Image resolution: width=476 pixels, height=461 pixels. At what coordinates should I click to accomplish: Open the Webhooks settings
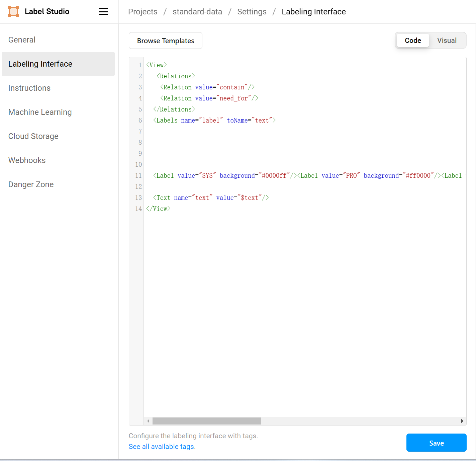(27, 160)
